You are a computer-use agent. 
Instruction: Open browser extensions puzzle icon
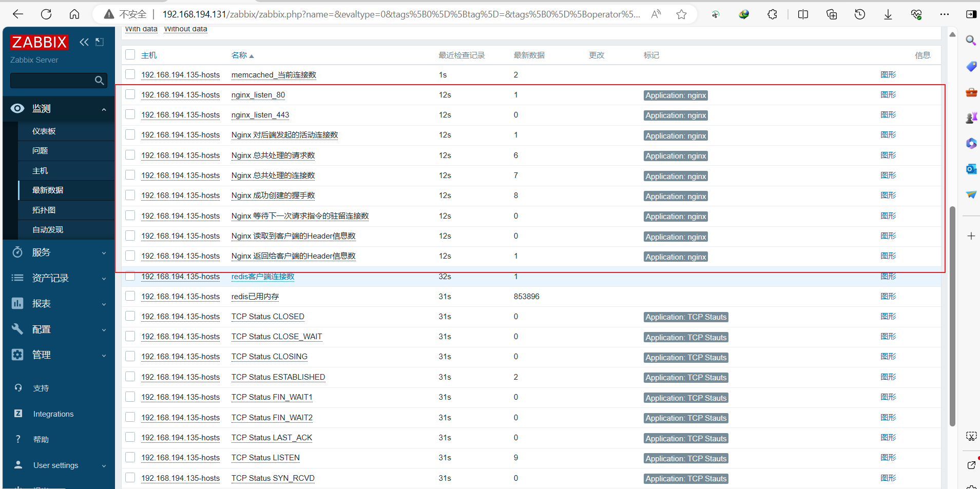772,14
